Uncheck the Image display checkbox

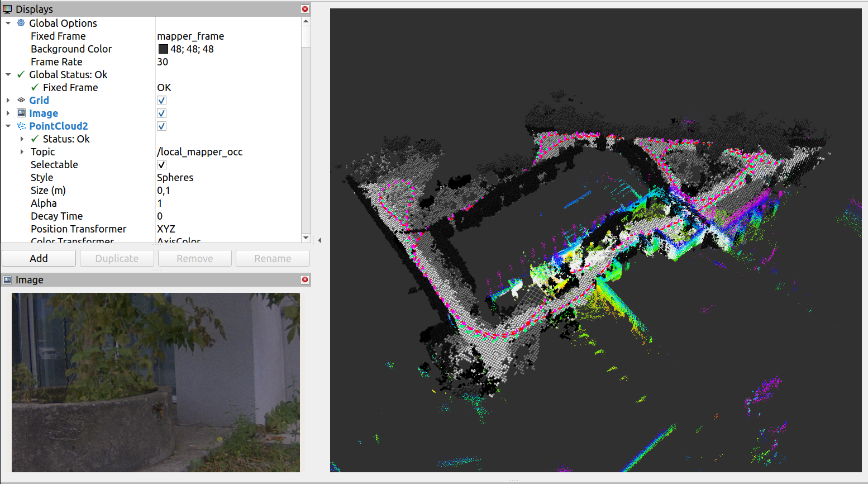click(161, 113)
